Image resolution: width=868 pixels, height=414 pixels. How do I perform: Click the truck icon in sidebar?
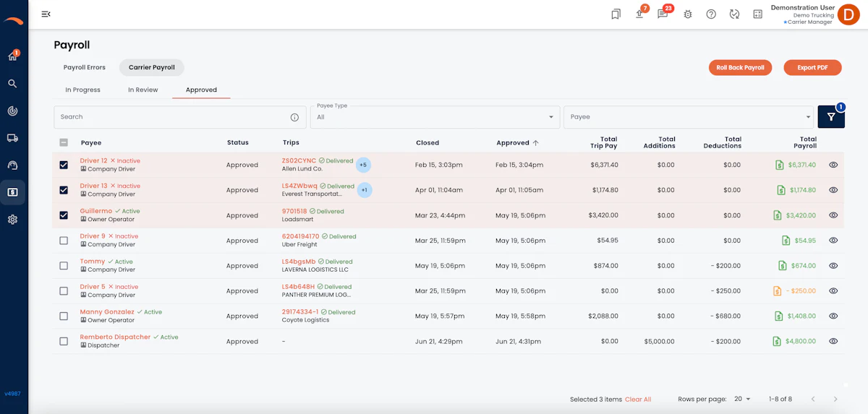[x=12, y=138]
